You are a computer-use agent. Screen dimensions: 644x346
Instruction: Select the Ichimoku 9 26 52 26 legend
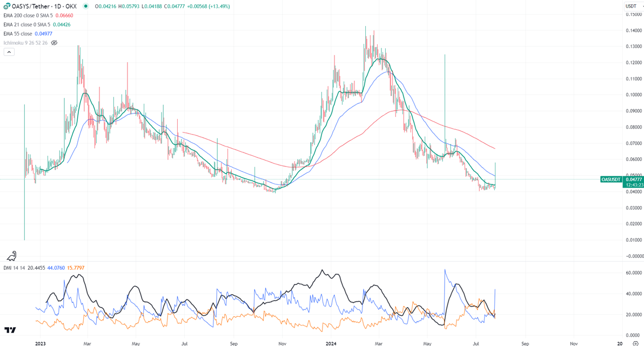tap(25, 43)
